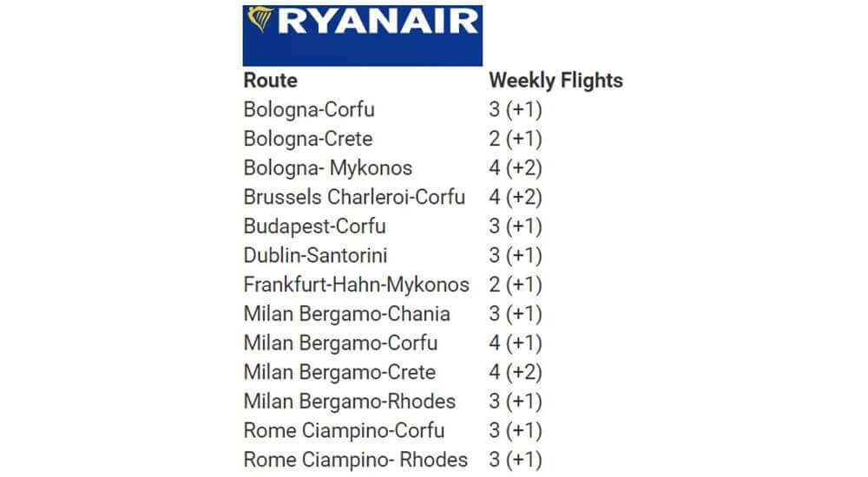Select the Bologna- Mykonos route entry
The height and width of the screenshot is (477, 868).
328,168
